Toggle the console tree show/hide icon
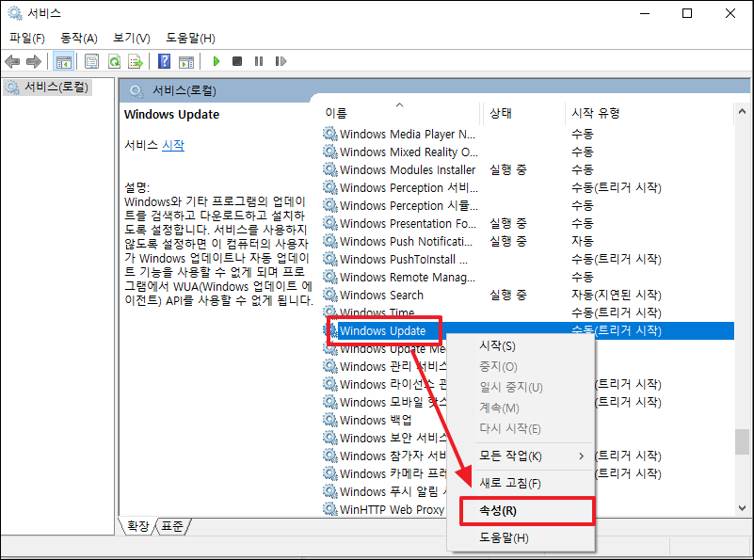The height and width of the screenshot is (560, 754). coord(63,61)
